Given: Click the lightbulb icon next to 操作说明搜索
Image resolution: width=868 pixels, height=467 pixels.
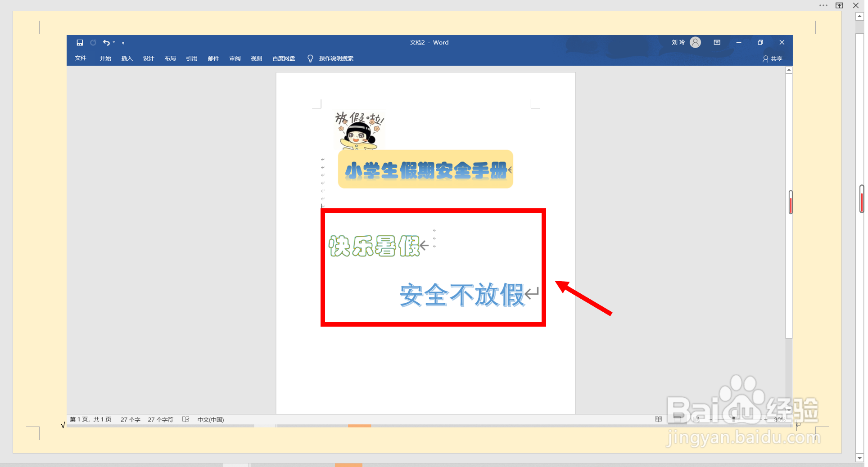Looking at the screenshot, I should tap(310, 58).
